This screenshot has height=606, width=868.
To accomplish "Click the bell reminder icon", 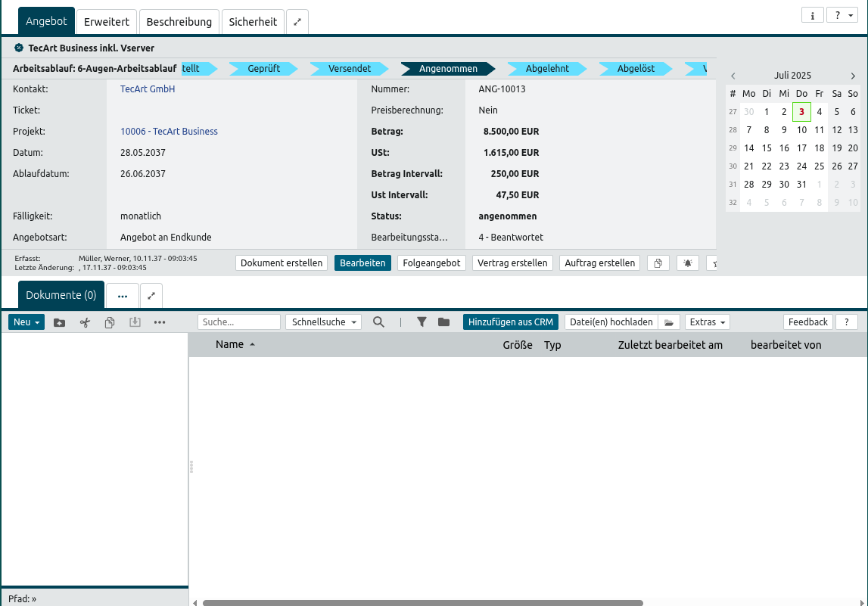I will [688, 263].
